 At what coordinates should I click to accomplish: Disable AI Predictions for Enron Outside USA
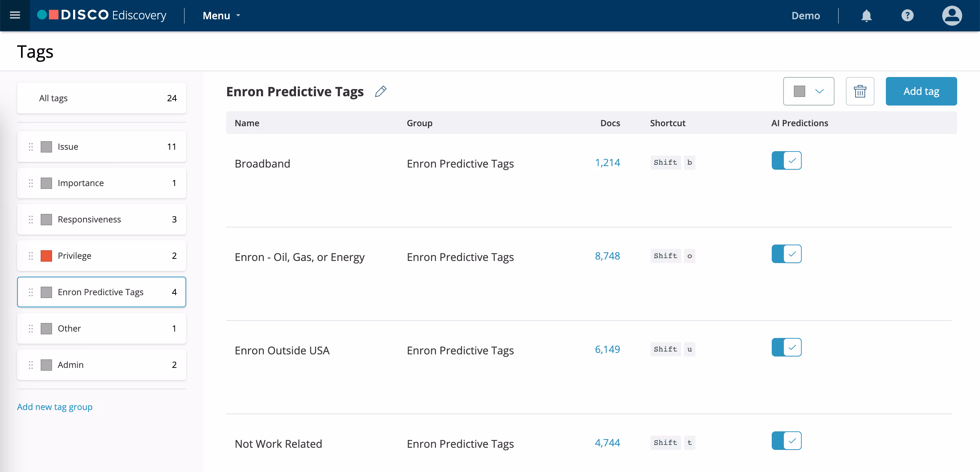click(786, 347)
